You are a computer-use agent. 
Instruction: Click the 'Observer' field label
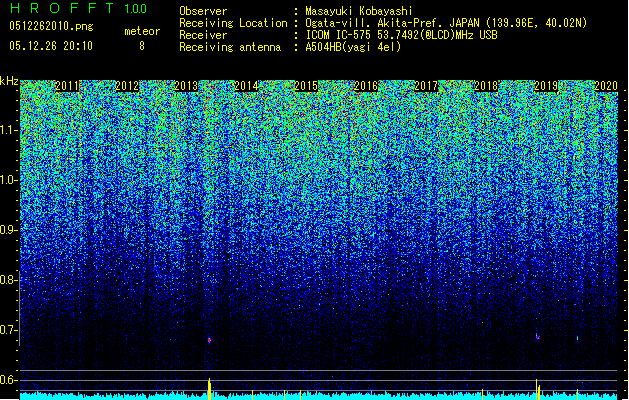click(203, 11)
